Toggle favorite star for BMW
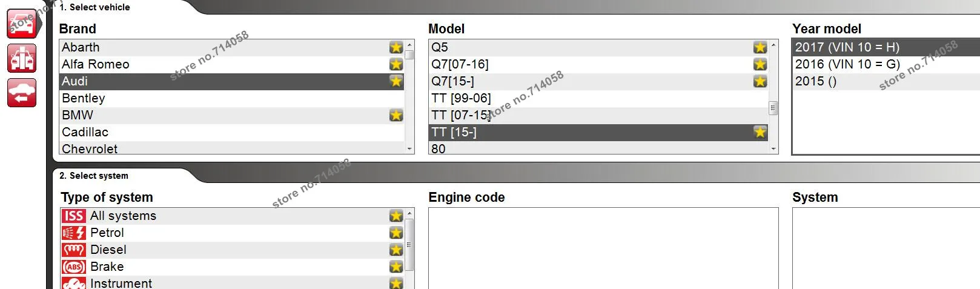Image resolution: width=980 pixels, height=289 pixels. 396,115
